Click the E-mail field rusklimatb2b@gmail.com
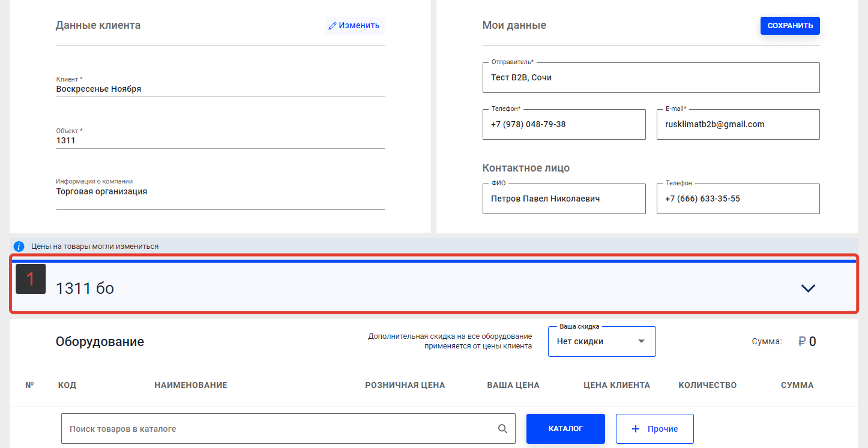The width and height of the screenshot is (868, 448). 738,124
